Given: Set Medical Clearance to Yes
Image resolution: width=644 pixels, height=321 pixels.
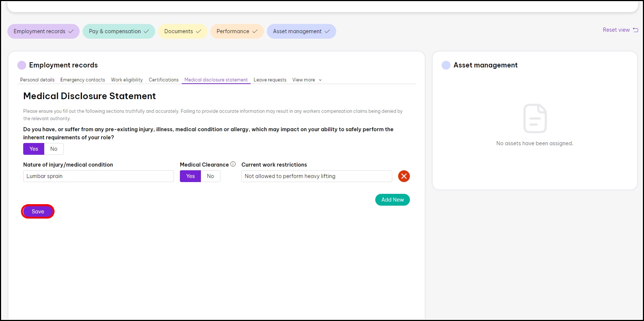Looking at the screenshot, I should pyautogui.click(x=190, y=176).
